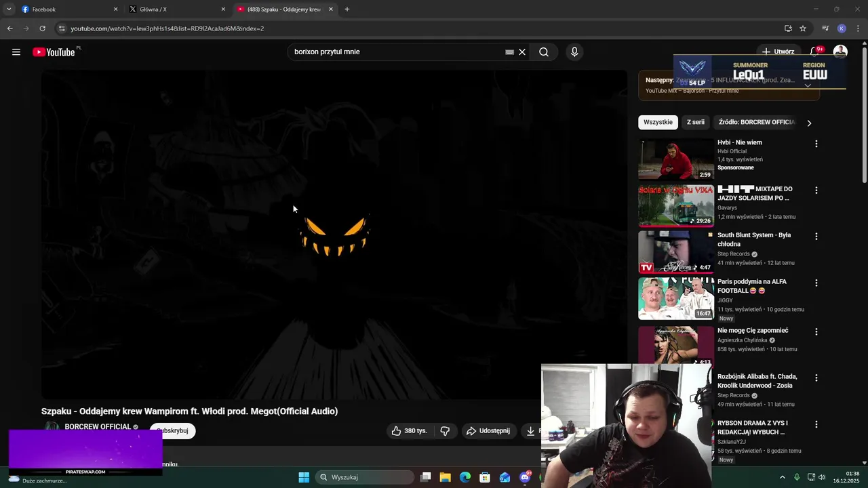
Task: Switch to the Główna / X tab
Action: point(176,9)
